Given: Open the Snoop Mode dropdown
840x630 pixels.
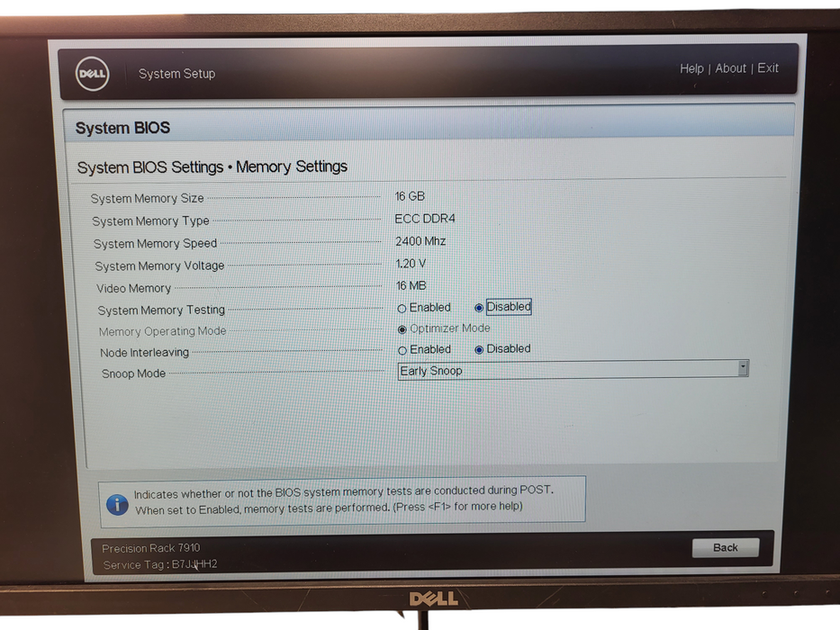Looking at the screenshot, I should tap(573, 370).
